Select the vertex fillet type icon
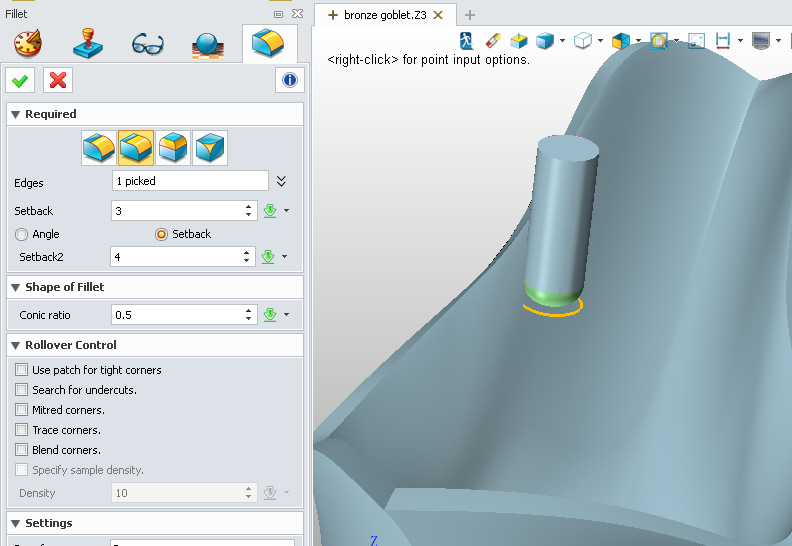 210,148
